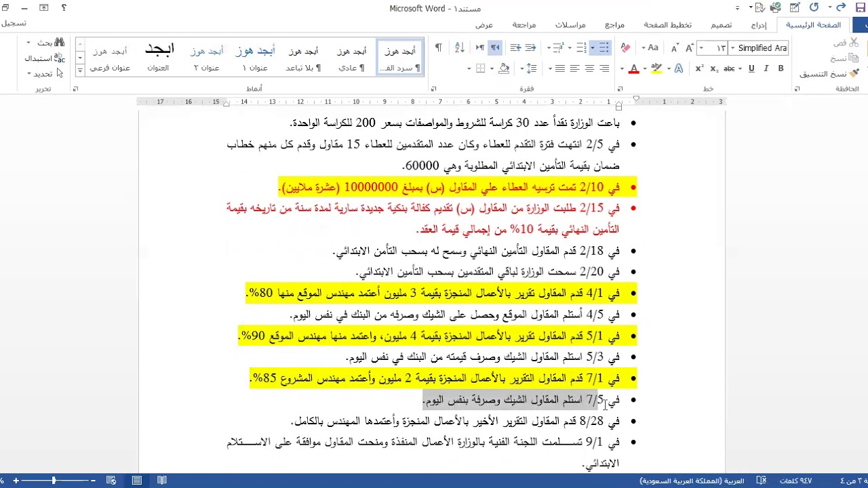Apply the red font color button

coord(633,68)
